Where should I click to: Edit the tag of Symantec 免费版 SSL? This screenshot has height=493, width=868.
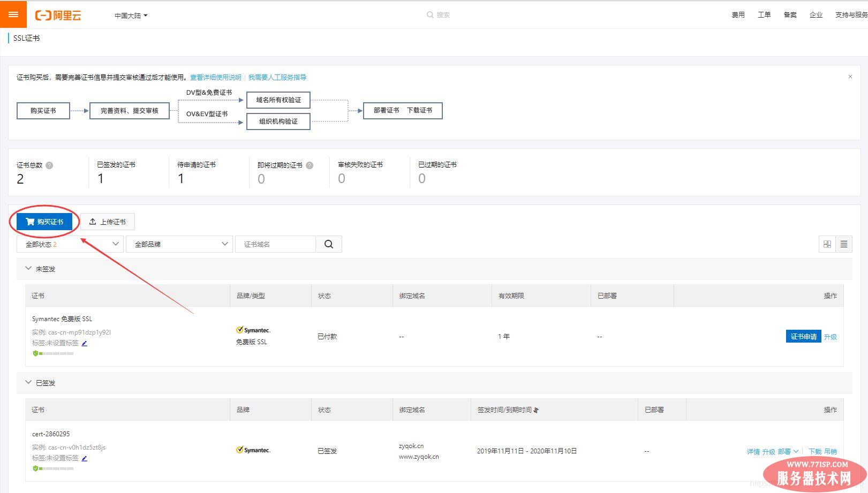pyautogui.click(x=84, y=343)
